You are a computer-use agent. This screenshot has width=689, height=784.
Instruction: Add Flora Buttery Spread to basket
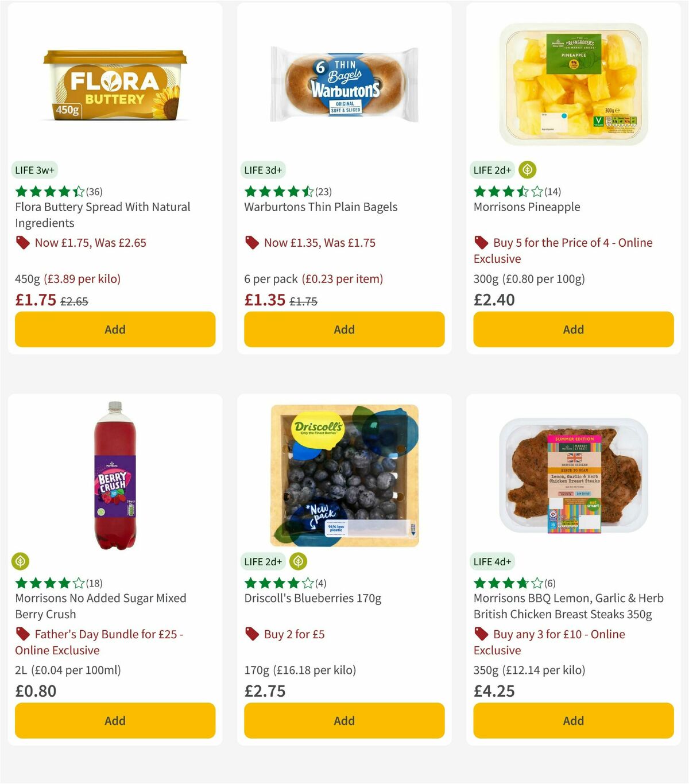pyautogui.click(x=115, y=329)
